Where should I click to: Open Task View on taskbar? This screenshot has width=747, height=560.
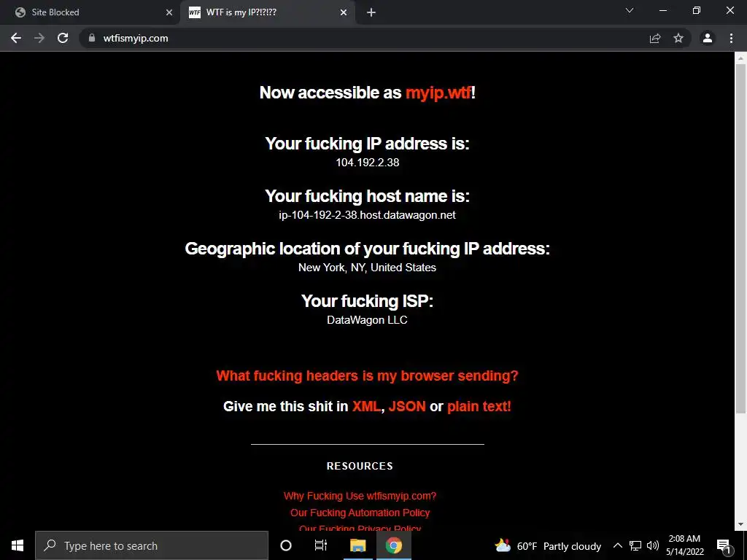pyautogui.click(x=321, y=545)
